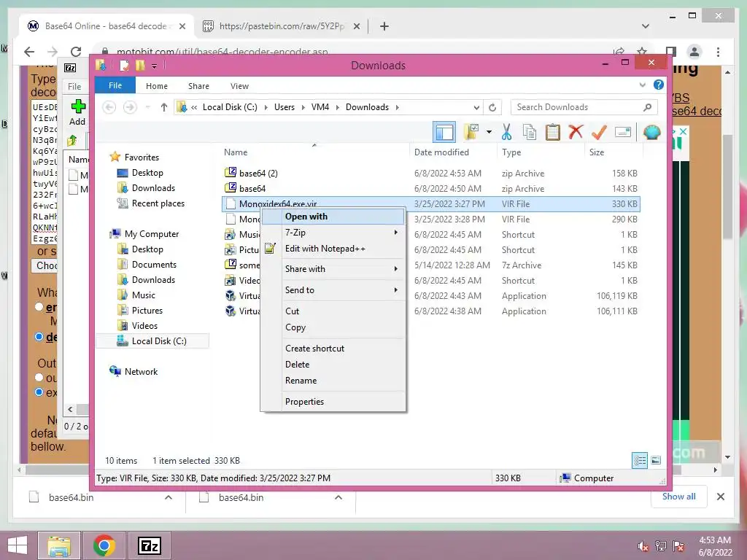Open the address bar history dropdown

tap(476, 107)
